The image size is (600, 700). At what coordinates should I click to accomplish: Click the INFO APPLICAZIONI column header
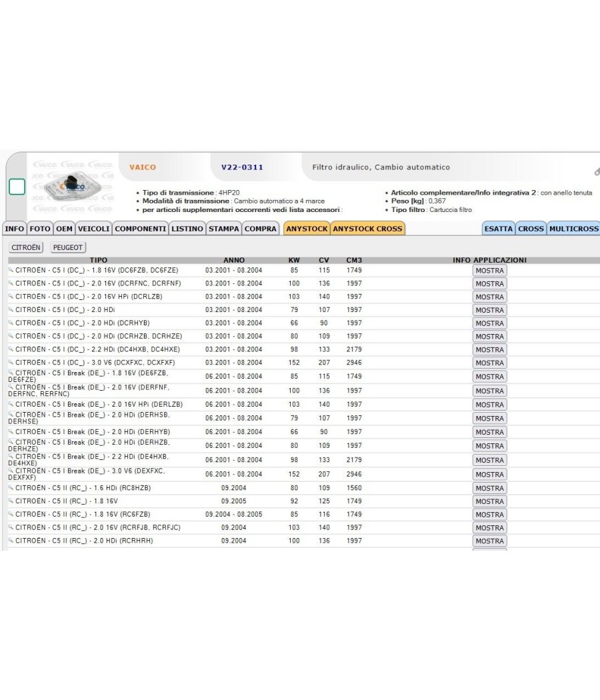pos(490,260)
